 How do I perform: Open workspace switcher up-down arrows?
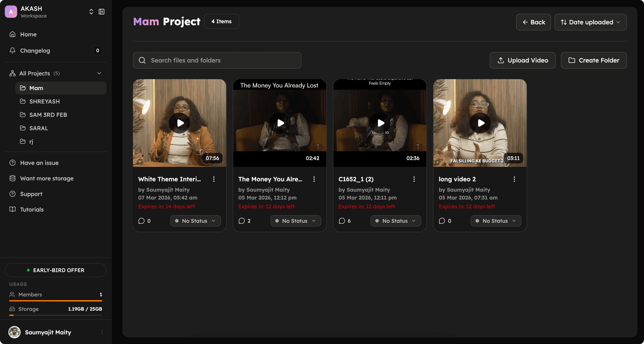[x=91, y=12]
